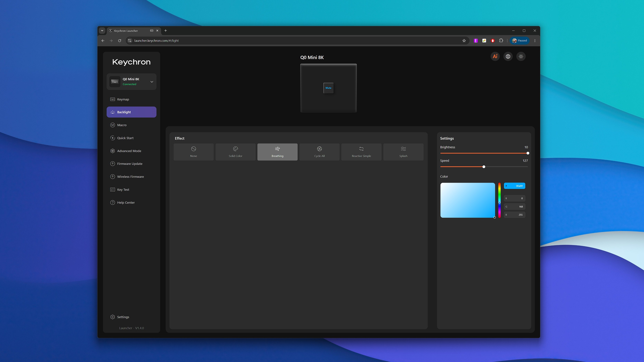Click the Mute key on keyboard preview

click(329, 88)
